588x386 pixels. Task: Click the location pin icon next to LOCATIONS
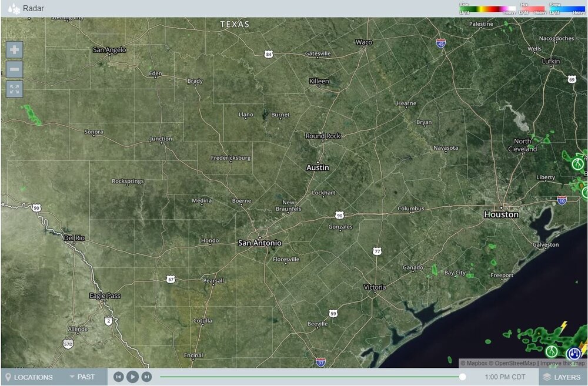pos(8,377)
